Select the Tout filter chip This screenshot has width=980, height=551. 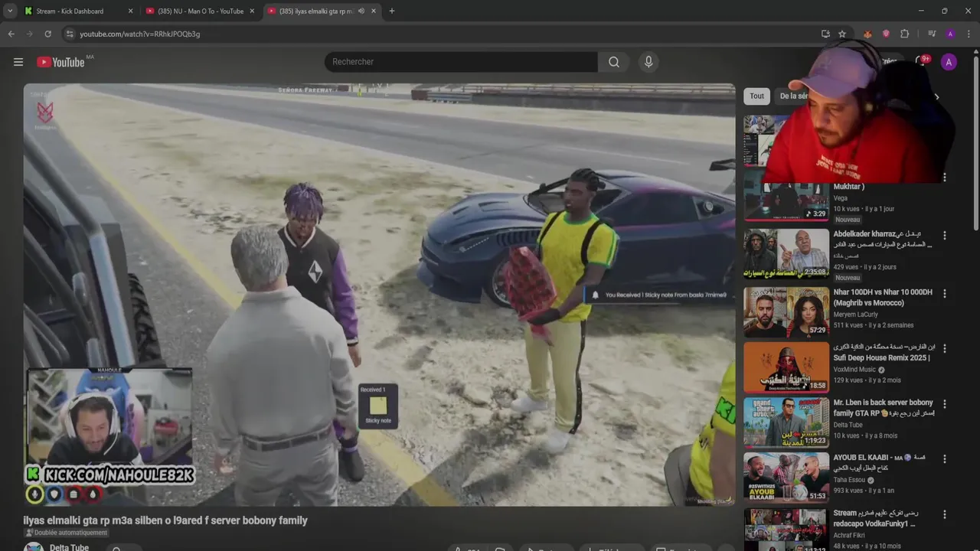(756, 96)
